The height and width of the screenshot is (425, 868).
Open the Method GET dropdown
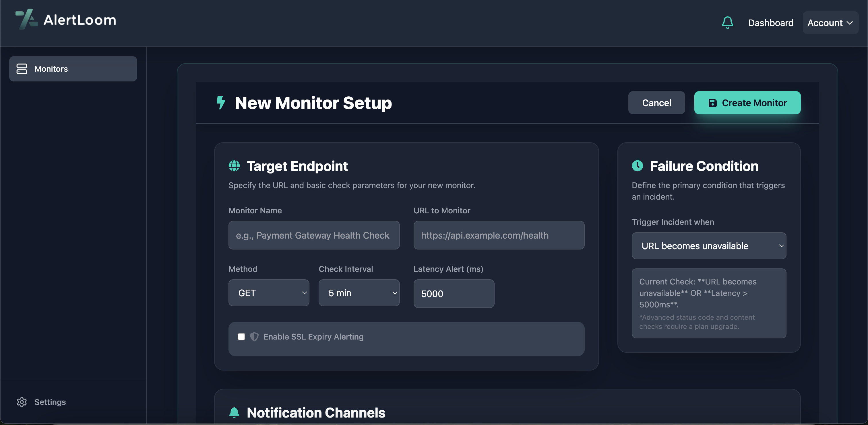click(x=269, y=293)
